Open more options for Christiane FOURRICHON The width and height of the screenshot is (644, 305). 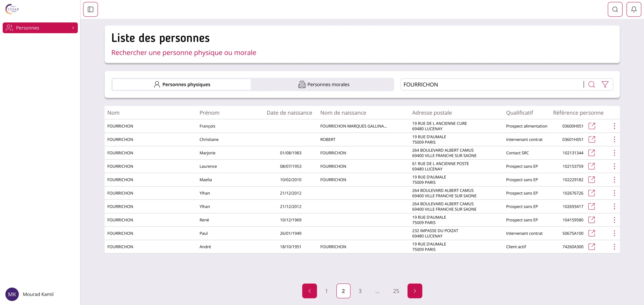coord(614,139)
